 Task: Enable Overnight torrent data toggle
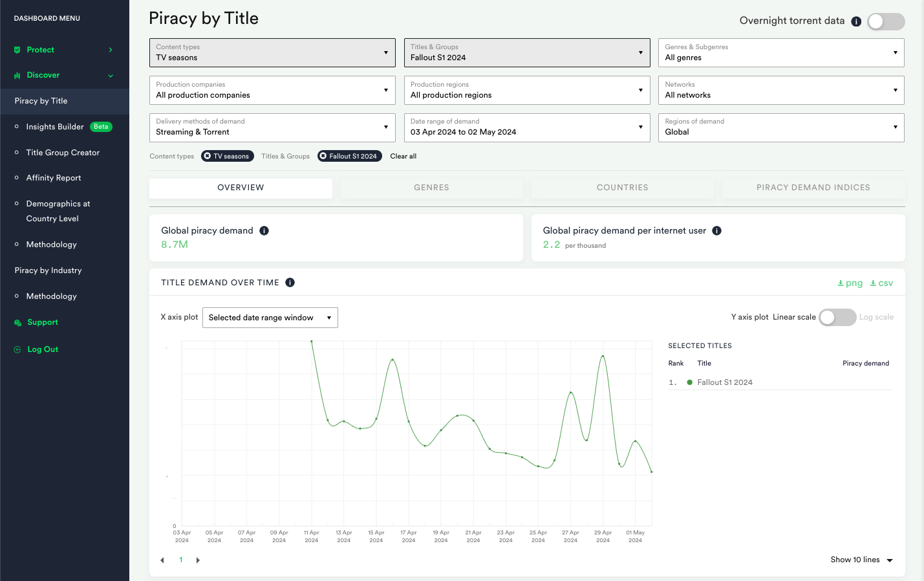(886, 21)
